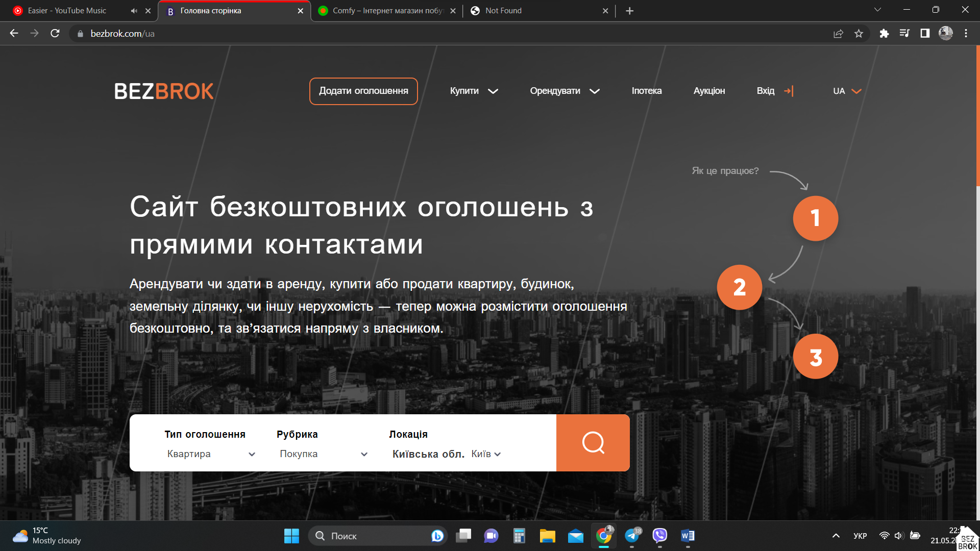Expand the Орендувати menu

[565, 91]
